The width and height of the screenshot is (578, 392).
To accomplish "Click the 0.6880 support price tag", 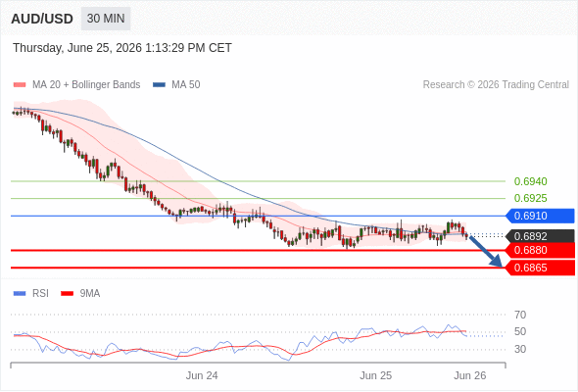I will 540,250.
